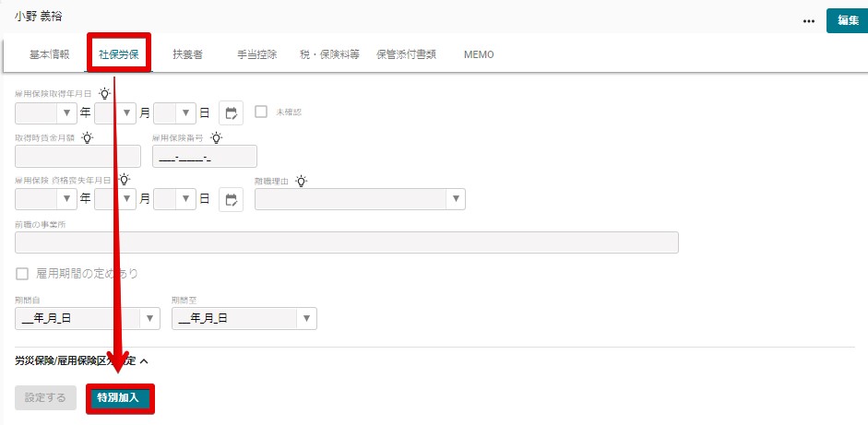This screenshot has height=425, width=868.
Task: Open the 手当控除 tab
Action: [256, 54]
